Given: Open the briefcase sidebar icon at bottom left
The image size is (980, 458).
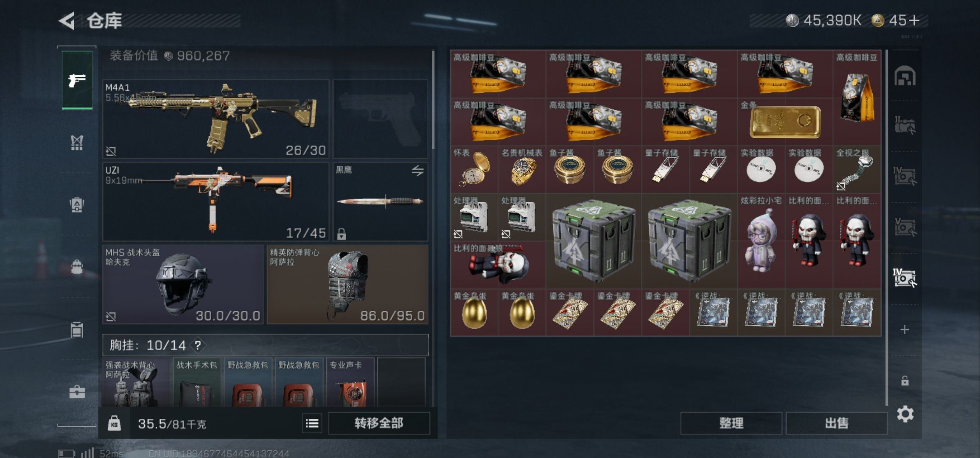Looking at the screenshot, I should click(x=77, y=392).
